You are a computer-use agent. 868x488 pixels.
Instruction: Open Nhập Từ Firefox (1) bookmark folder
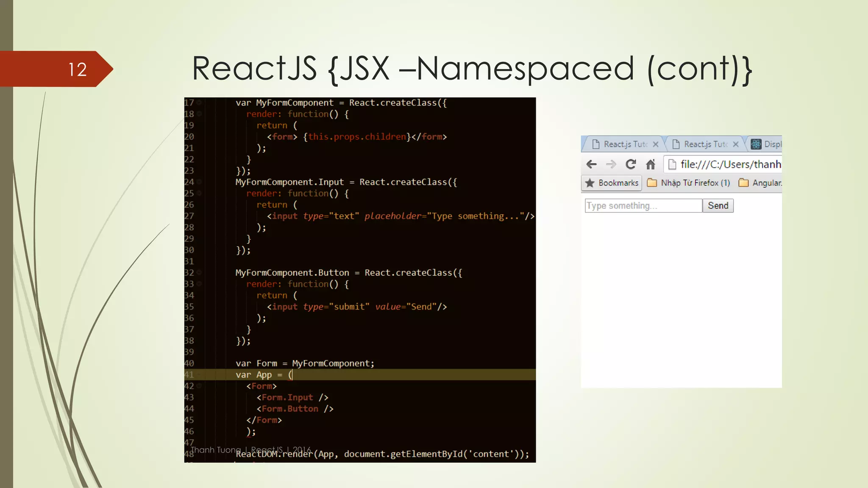(689, 183)
